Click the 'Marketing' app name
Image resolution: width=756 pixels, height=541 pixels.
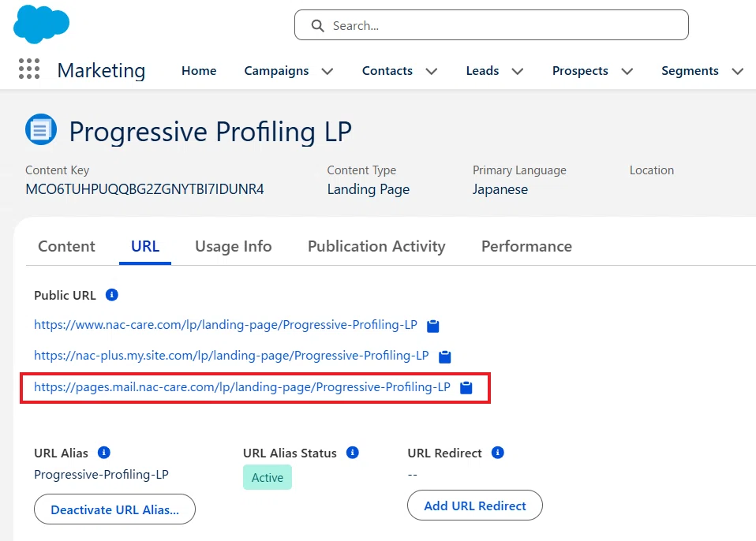(x=101, y=70)
